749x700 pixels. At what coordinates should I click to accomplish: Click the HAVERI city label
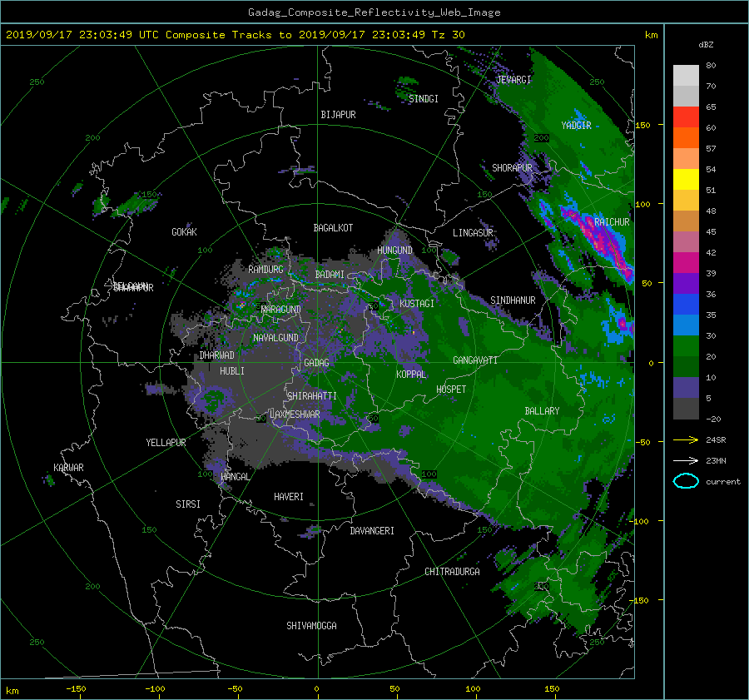(x=289, y=497)
